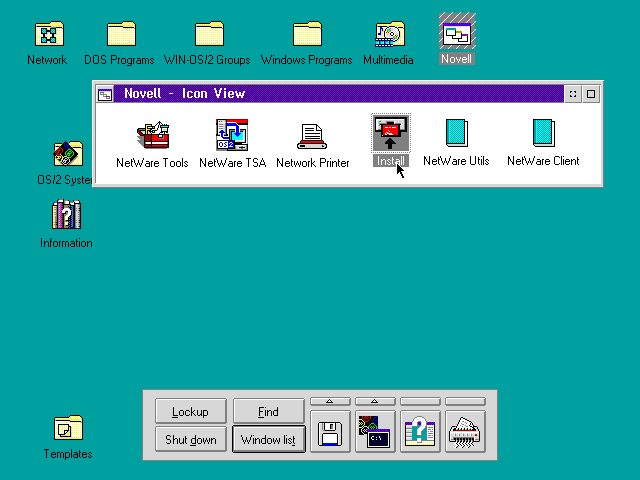Click the Find button
Image resolution: width=640 pixels, height=480 pixels.
269,411
